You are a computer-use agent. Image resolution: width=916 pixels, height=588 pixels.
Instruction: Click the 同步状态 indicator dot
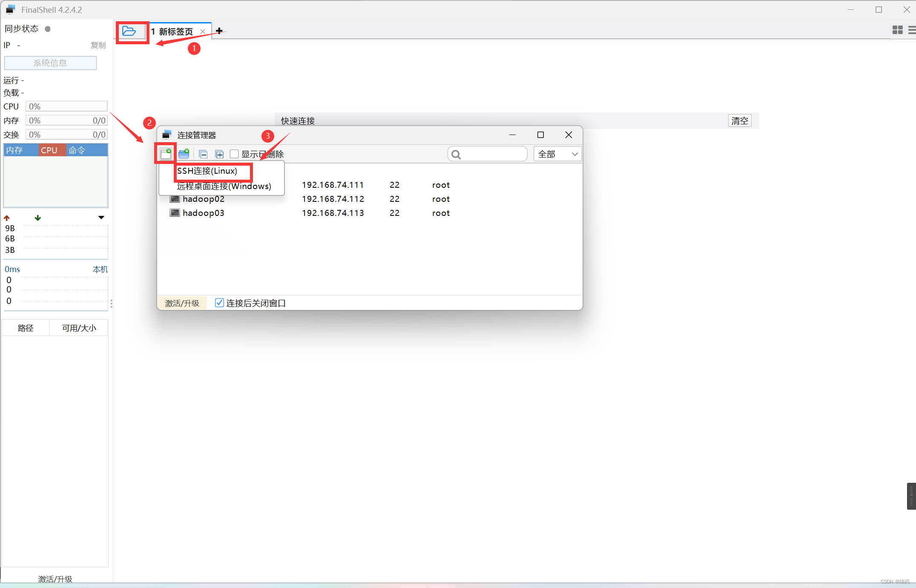[48, 29]
